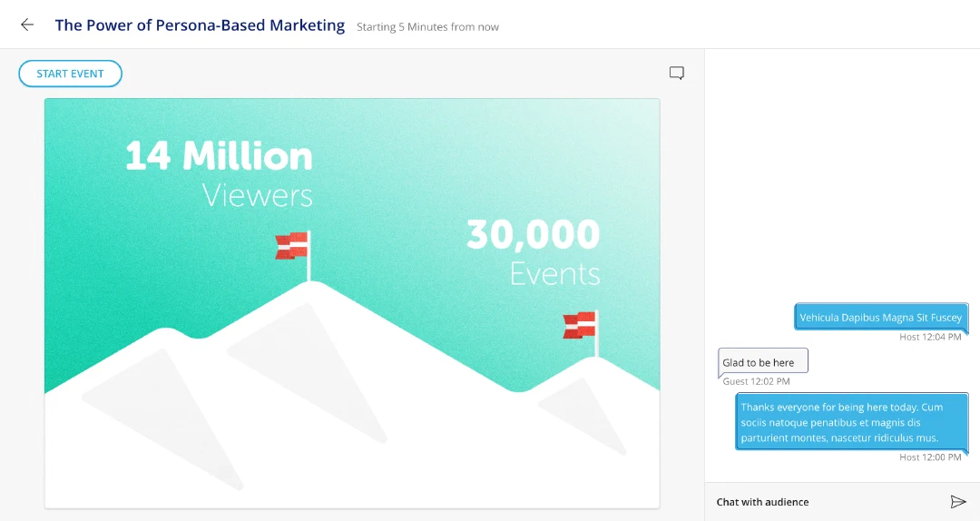This screenshot has width=980, height=521.
Task: Select the 'Vehicula Dapibus Magna Sit Fuscey' message
Action: (880, 317)
